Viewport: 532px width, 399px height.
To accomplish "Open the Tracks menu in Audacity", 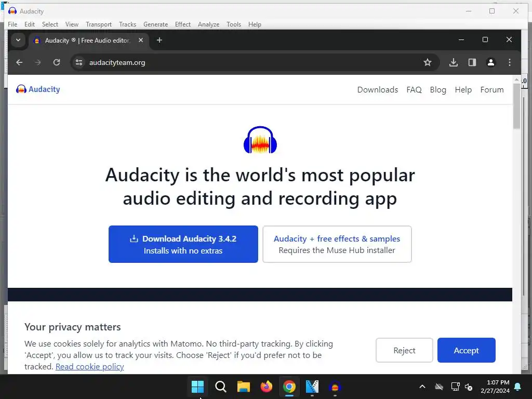I will (x=128, y=24).
